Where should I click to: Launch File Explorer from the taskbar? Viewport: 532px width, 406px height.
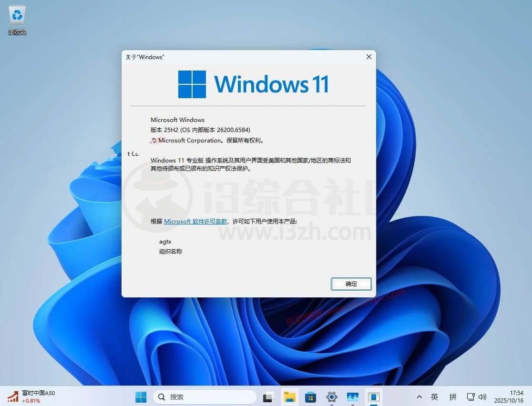pyautogui.click(x=289, y=396)
